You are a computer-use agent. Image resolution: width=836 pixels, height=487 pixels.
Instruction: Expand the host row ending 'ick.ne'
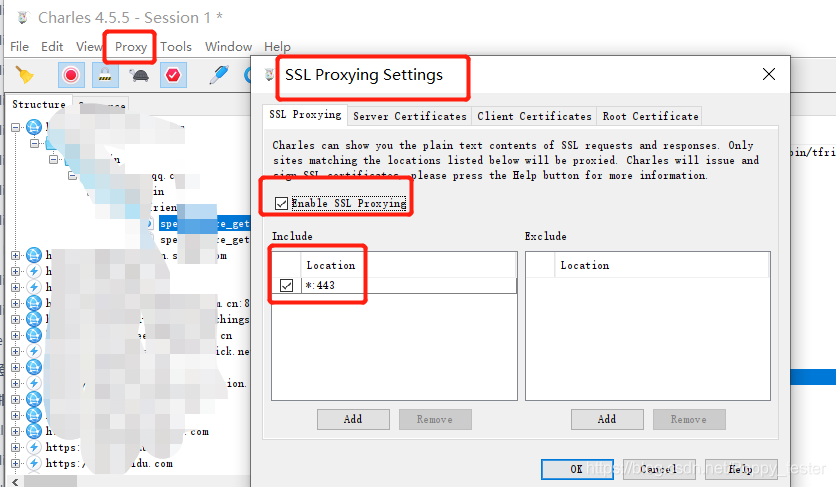15,351
